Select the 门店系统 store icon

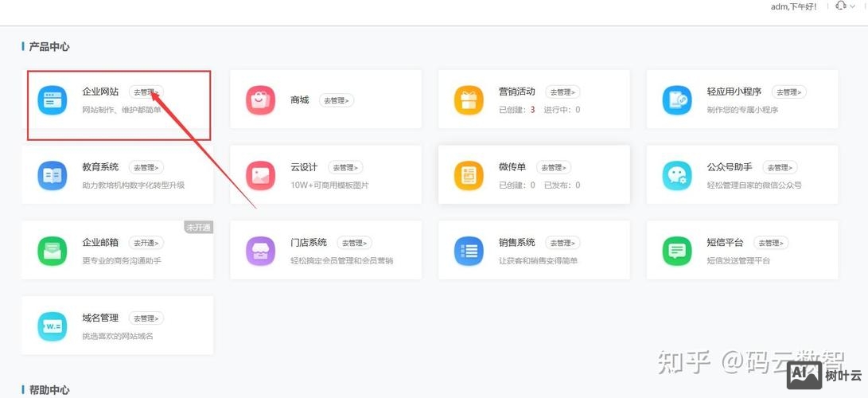260,251
